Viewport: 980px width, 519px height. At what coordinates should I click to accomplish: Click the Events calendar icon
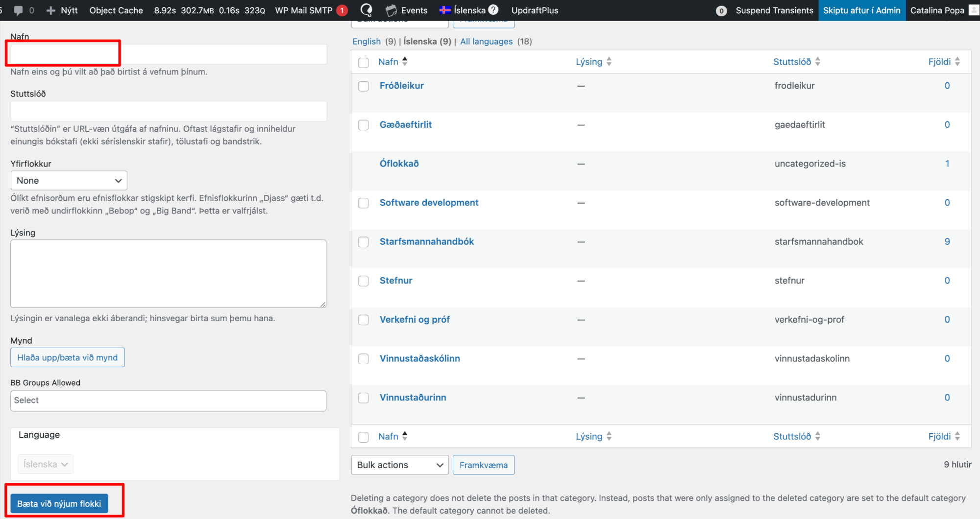pos(391,10)
